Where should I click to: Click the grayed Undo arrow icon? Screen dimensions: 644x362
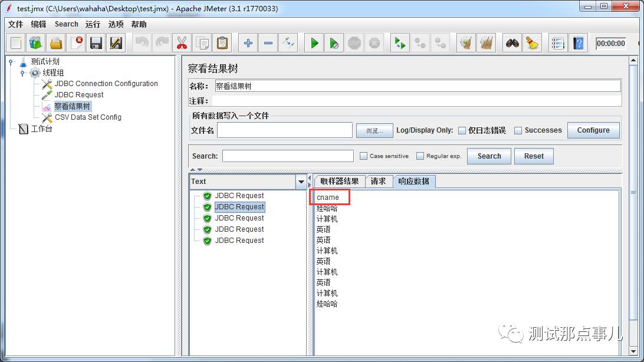click(x=142, y=43)
